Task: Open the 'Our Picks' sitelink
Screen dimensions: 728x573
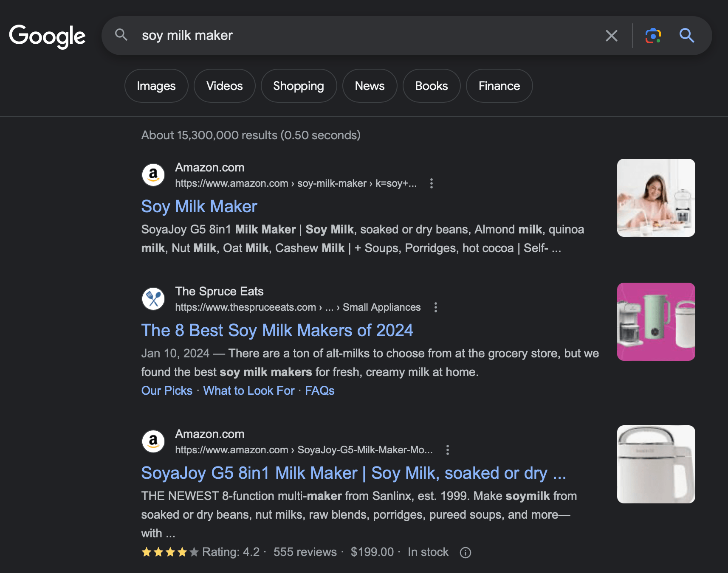Action: click(x=167, y=390)
